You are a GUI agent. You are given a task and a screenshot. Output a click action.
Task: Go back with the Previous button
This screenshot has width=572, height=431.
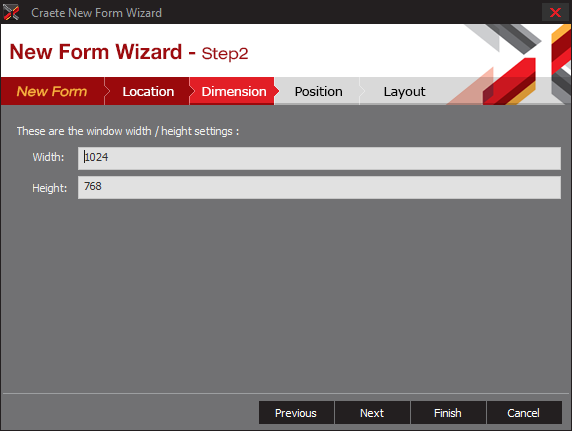click(x=296, y=413)
